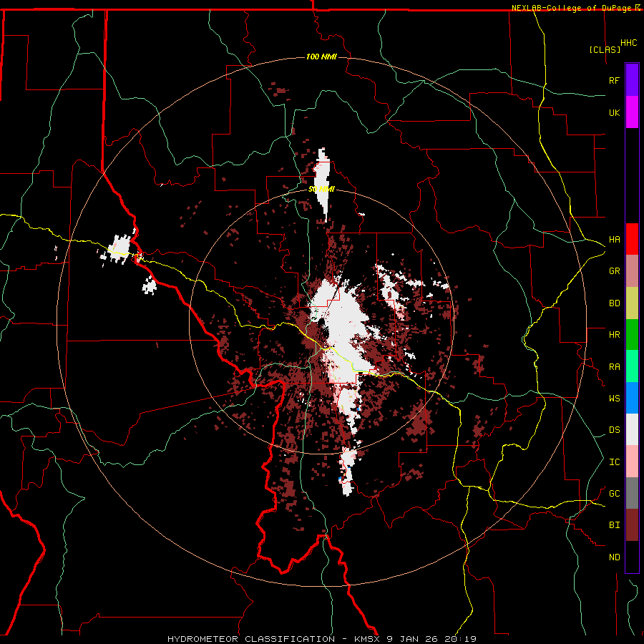Select the GC legend label
This screenshot has width=644, height=644.
(614, 494)
